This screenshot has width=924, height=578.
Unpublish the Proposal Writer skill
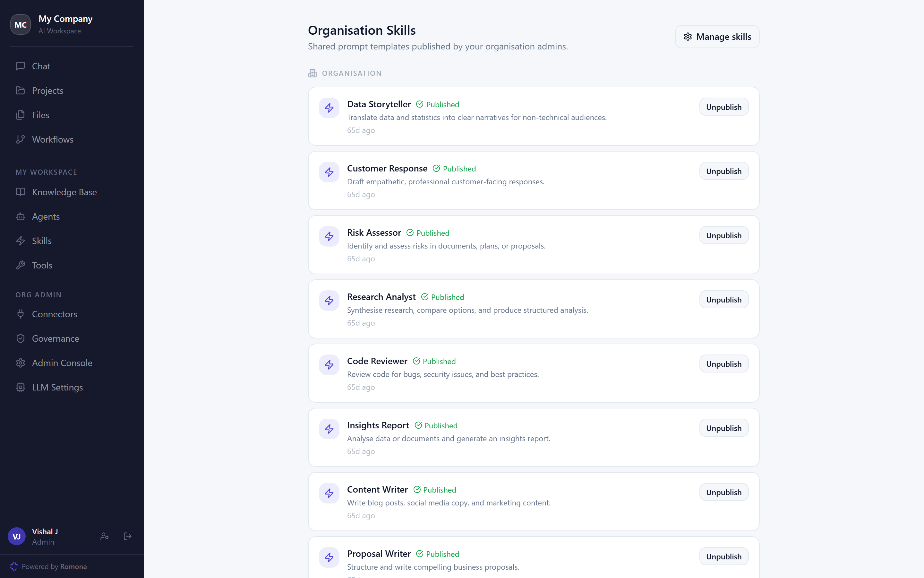[724, 556]
